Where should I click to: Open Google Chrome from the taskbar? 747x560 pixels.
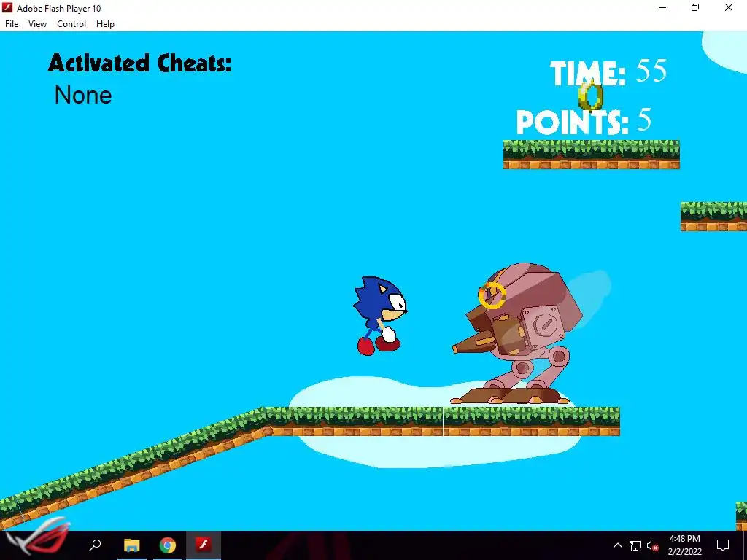click(x=167, y=545)
